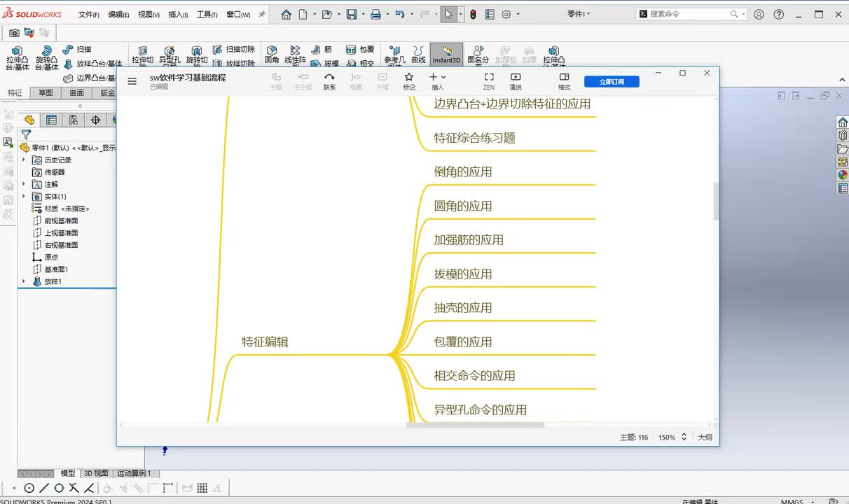The image size is (849, 504).
Task: Open the dropdown arrow next to New document
Action: pos(314,14)
